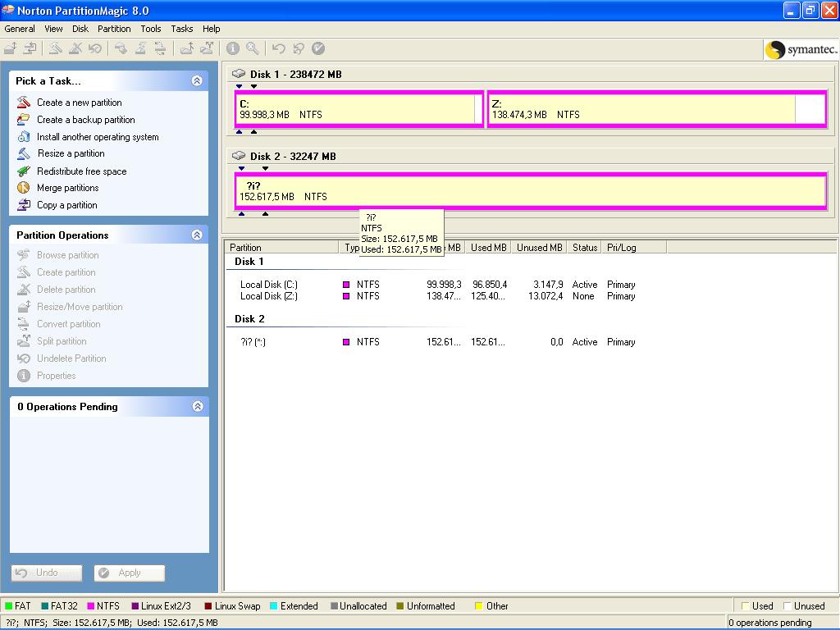Click the Partition column header
This screenshot has height=630, width=840.
282,248
